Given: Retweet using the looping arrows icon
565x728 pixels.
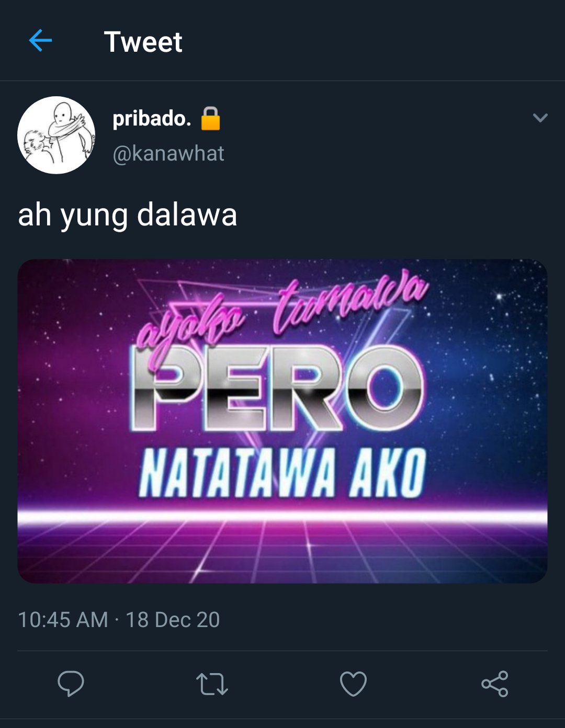Looking at the screenshot, I should (212, 684).
